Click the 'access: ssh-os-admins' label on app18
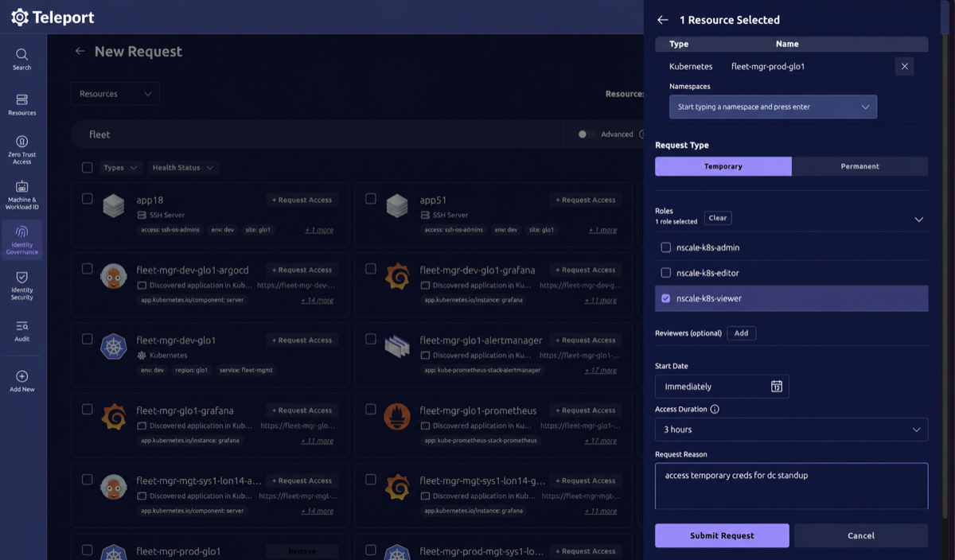Viewport: 955px width, 560px height. [170, 230]
